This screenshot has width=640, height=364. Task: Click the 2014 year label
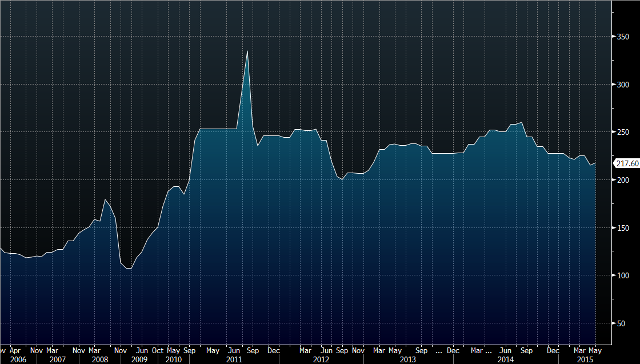coord(505,359)
